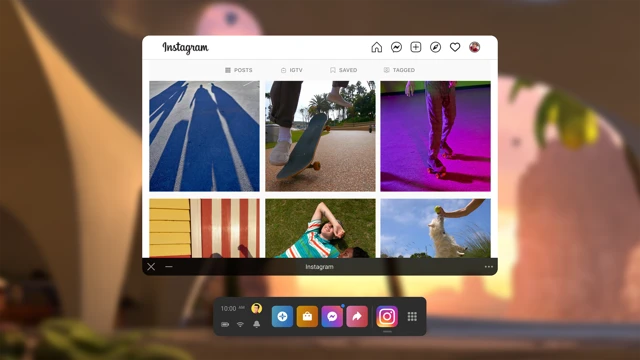The width and height of the screenshot is (640, 360).
Task: Open activity notifications heart icon
Action: pos(455,47)
